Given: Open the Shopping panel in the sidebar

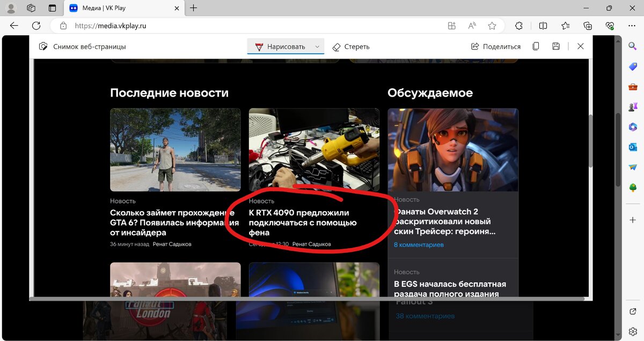Looking at the screenshot, I should click(632, 67).
